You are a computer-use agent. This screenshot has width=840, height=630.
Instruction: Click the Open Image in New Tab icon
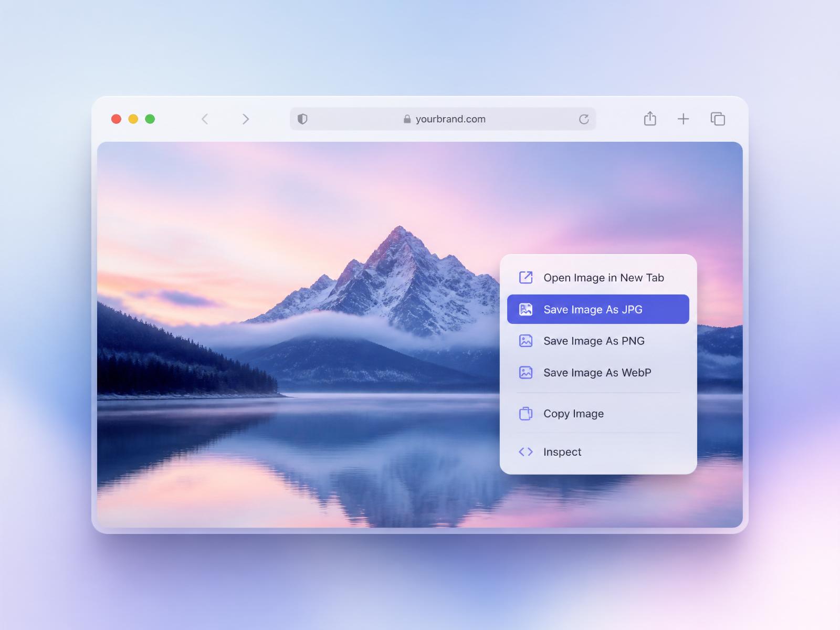click(526, 277)
